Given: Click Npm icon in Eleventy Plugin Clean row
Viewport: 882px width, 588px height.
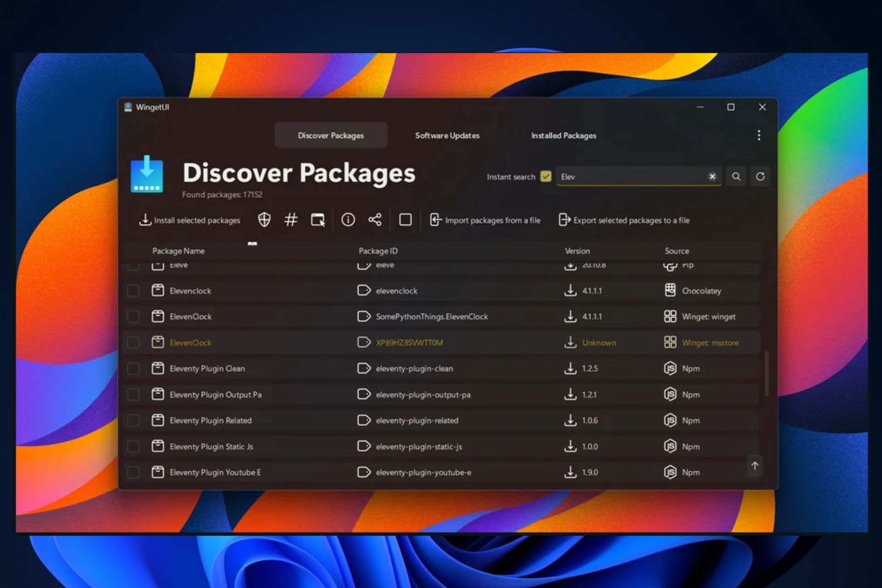Looking at the screenshot, I should [670, 368].
